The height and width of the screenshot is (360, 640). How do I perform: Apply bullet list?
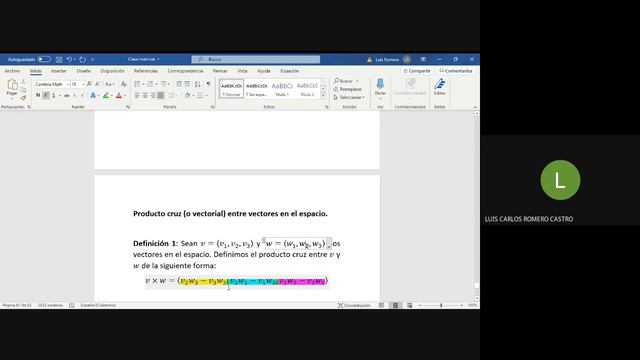click(x=137, y=84)
